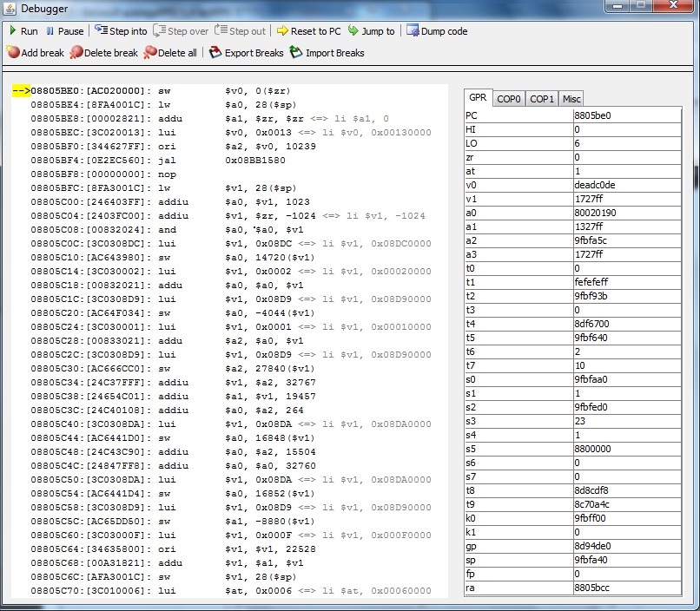Click Import Breaks
700x611 pixels.
(x=327, y=53)
